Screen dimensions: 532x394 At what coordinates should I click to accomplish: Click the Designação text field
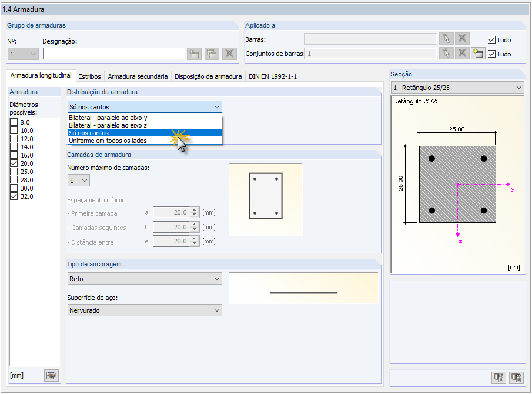click(113, 54)
